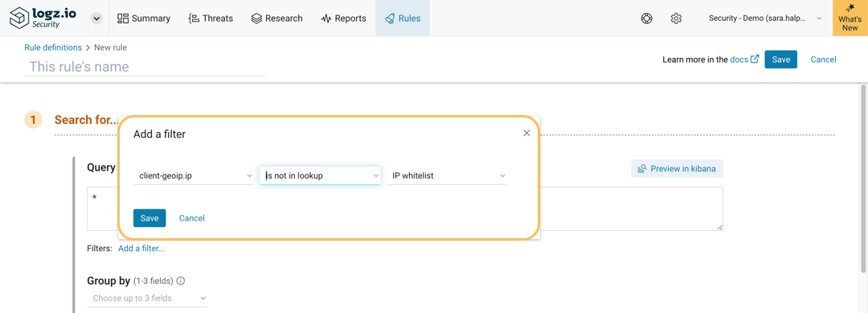Click the external link icon next to docs
This screenshot has height=313, width=868.
755,60
